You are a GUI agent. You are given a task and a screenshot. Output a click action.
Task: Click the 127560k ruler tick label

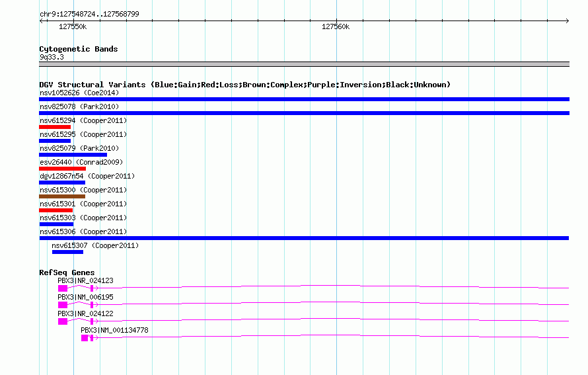336,26
